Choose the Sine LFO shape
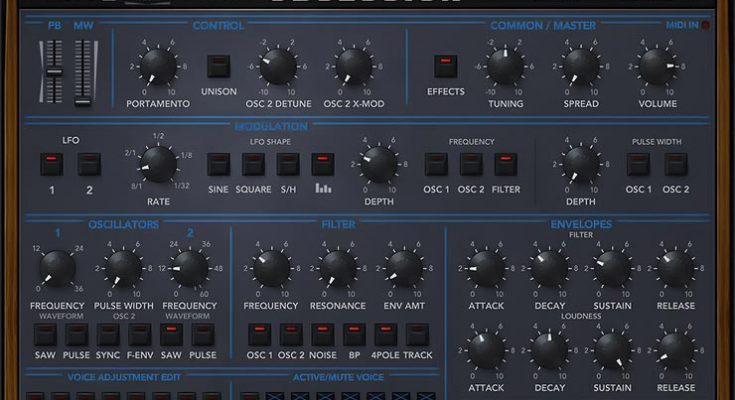Viewport: 735px width, 400px height. 219,164
